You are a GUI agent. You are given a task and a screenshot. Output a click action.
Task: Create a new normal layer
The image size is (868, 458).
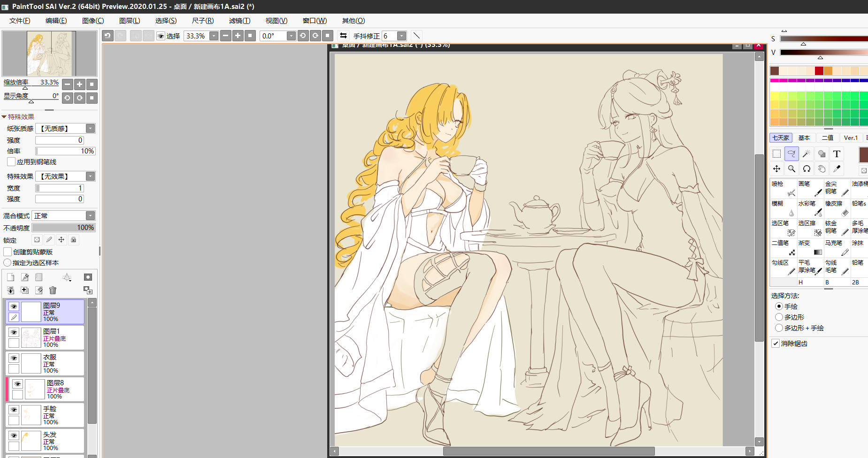[11, 277]
